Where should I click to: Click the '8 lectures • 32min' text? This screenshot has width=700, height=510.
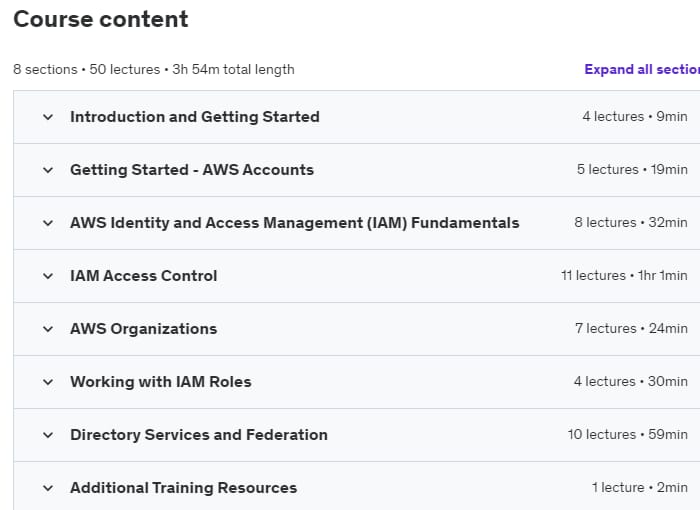click(631, 222)
